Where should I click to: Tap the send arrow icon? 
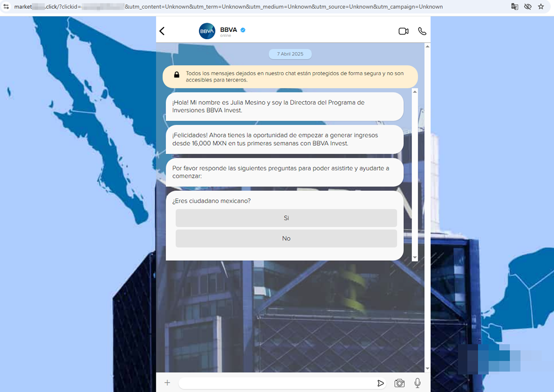(380, 383)
